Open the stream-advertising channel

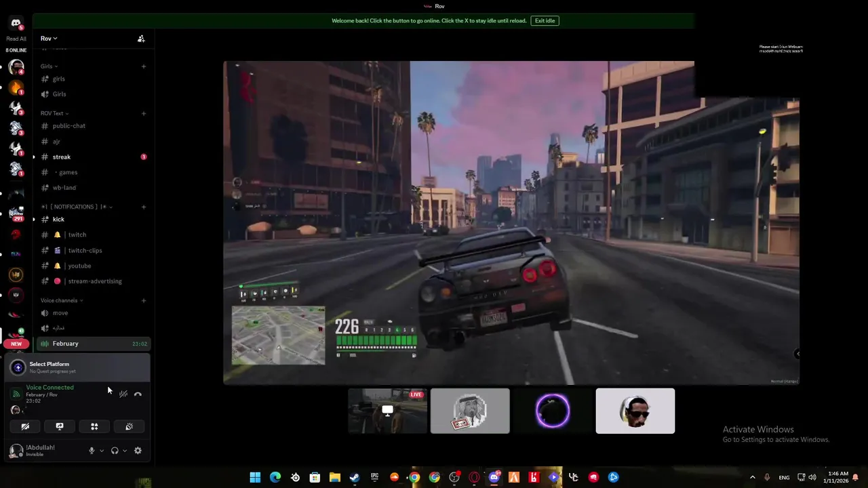pyautogui.click(x=94, y=281)
